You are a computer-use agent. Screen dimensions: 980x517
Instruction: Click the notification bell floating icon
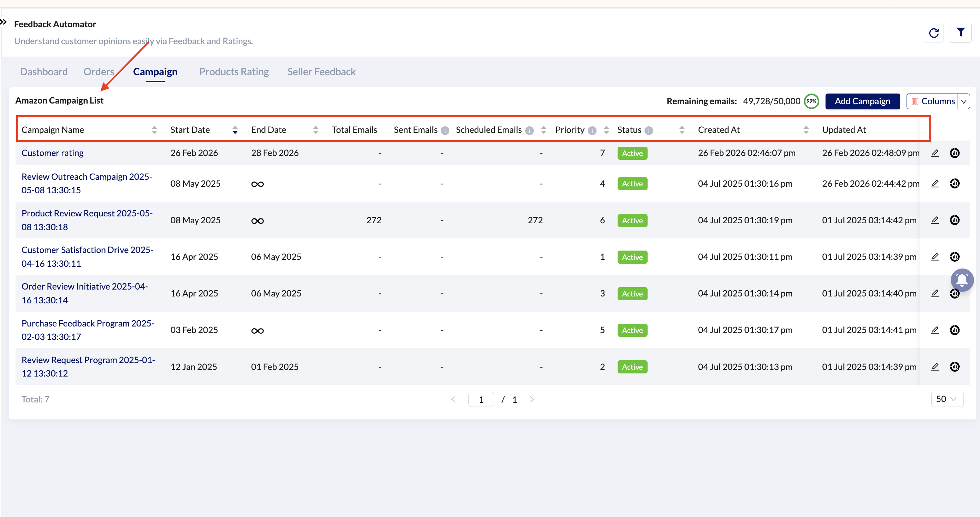(962, 280)
